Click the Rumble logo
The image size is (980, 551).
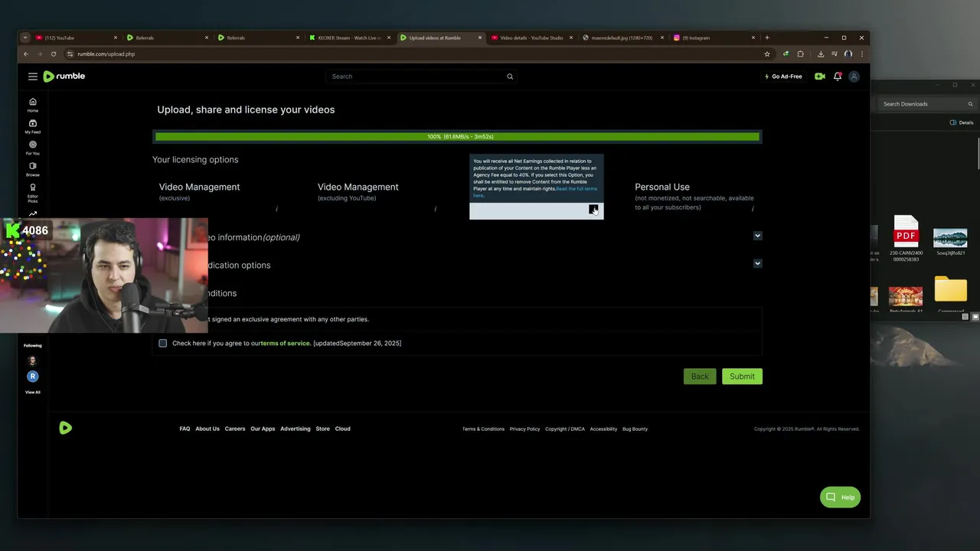point(64,77)
